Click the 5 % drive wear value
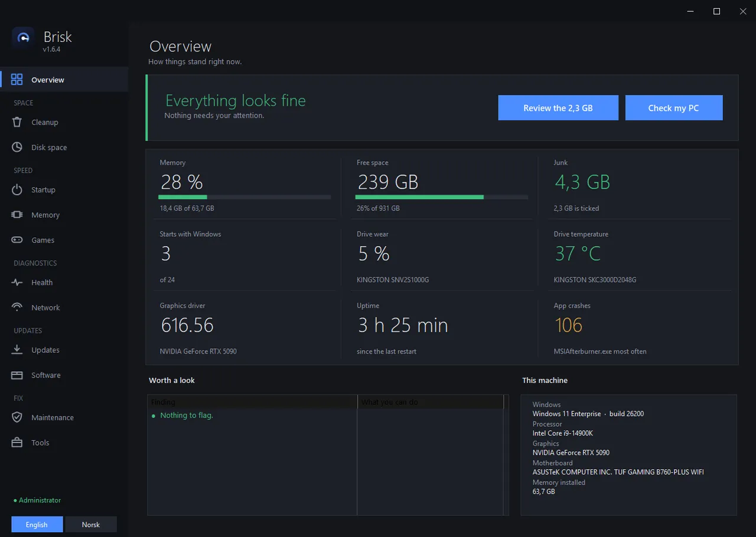The height and width of the screenshot is (537, 756). 374,254
